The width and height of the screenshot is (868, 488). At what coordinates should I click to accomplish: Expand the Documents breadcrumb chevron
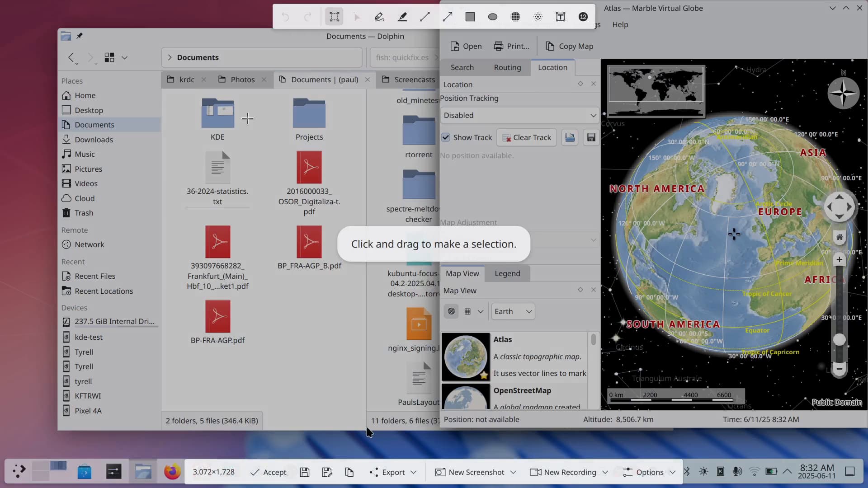click(170, 57)
